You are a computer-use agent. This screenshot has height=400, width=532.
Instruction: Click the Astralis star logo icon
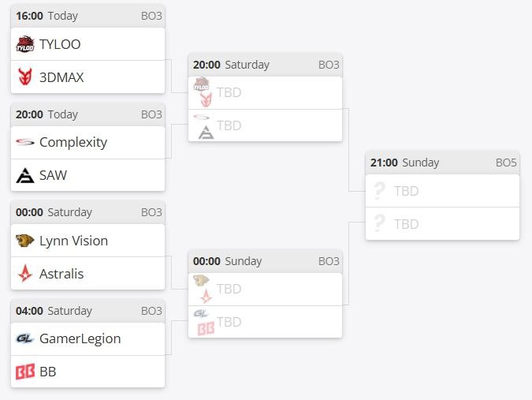[24, 274]
